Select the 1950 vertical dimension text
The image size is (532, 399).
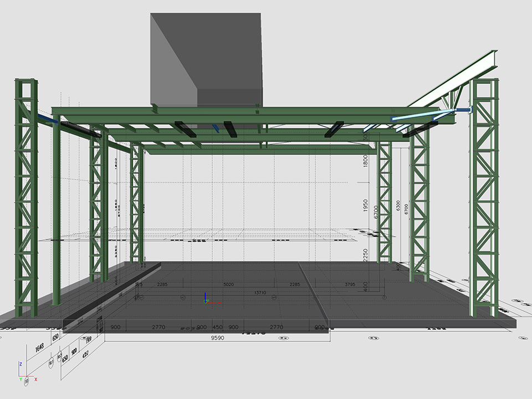click(x=365, y=206)
